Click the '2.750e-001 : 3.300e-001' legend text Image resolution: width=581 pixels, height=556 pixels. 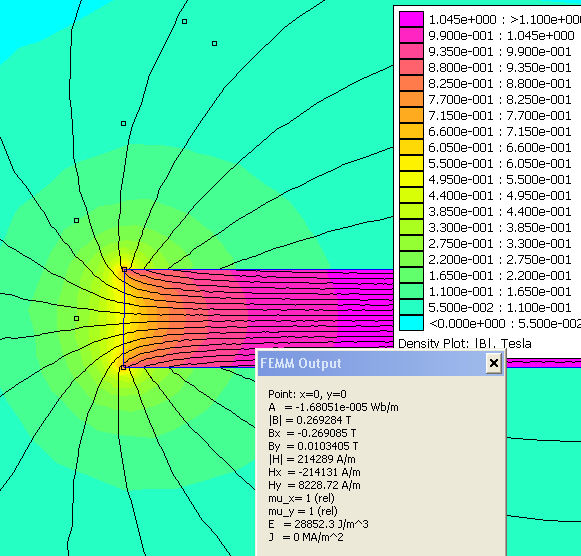point(500,243)
